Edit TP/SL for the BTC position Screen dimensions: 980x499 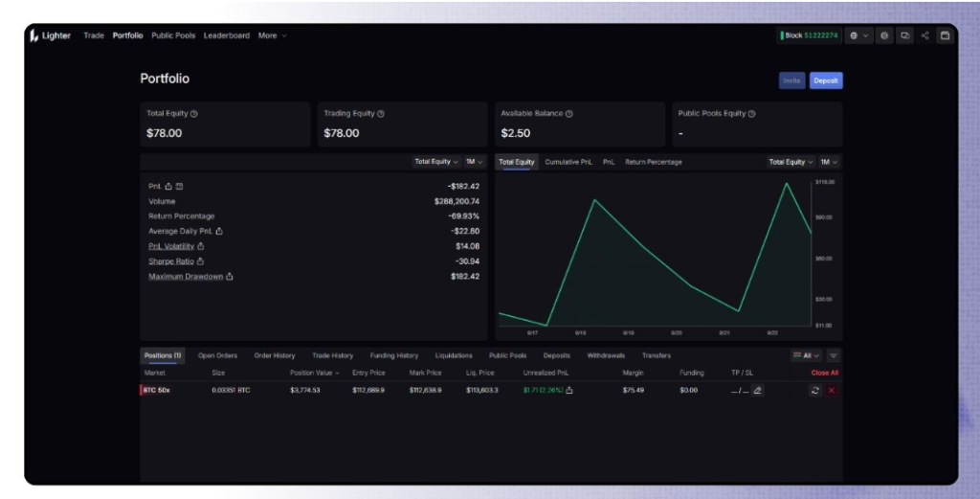click(x=757, y=391)
